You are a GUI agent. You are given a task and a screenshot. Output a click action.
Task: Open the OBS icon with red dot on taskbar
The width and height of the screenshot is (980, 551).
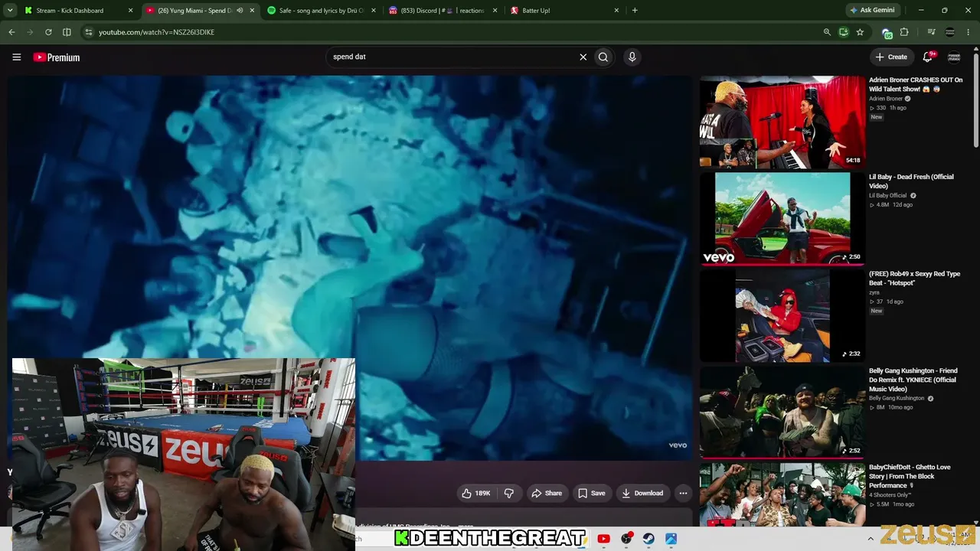coord(626,539)
